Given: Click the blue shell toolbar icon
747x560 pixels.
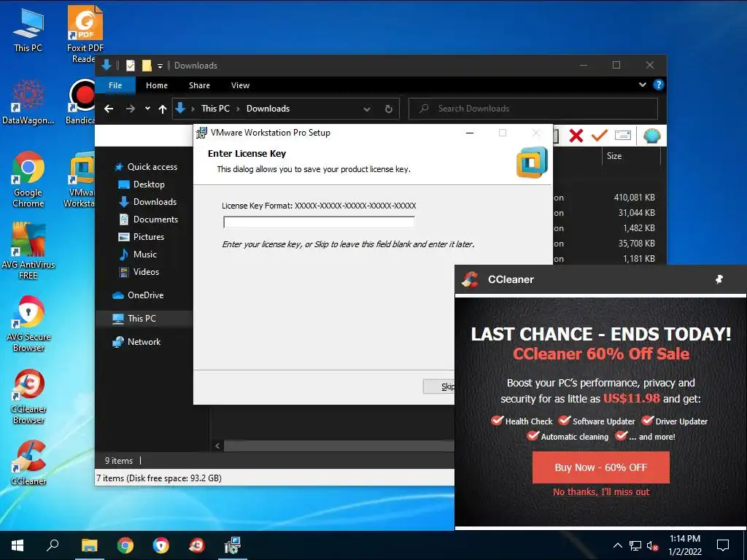Looking at the screenshot, I should click(651, 136).
